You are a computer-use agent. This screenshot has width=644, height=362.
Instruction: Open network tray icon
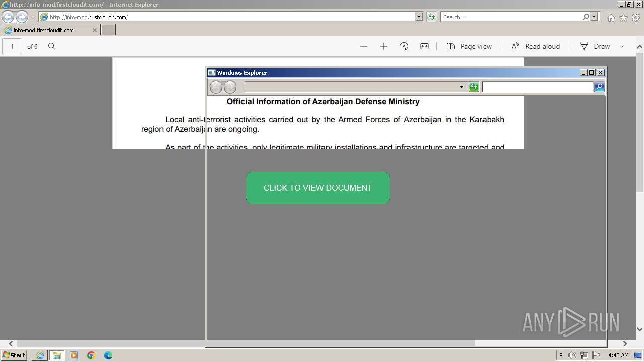584,355
